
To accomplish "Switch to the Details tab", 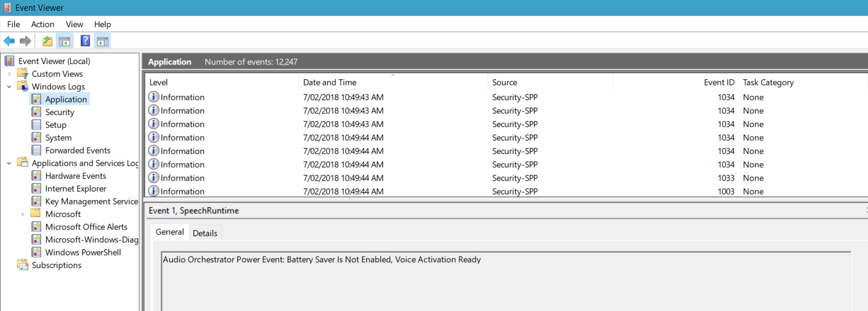I will click(x=205, y=233).
